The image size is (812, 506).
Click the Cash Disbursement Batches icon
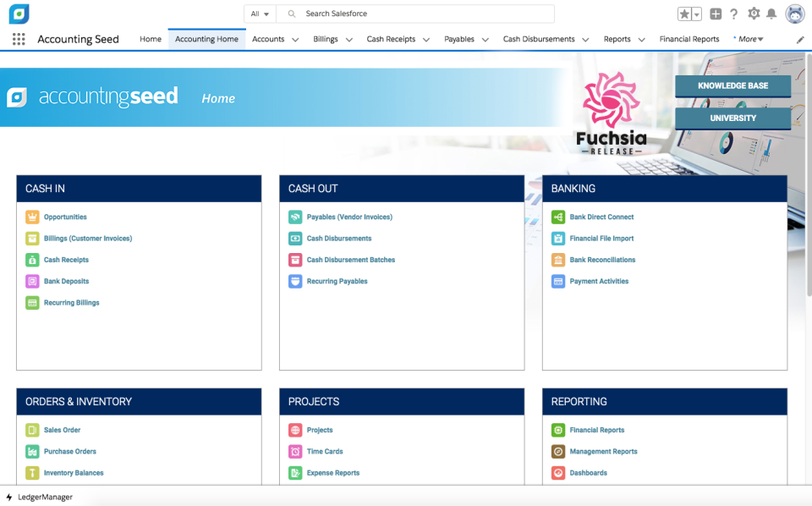click(x=295, y=260)
